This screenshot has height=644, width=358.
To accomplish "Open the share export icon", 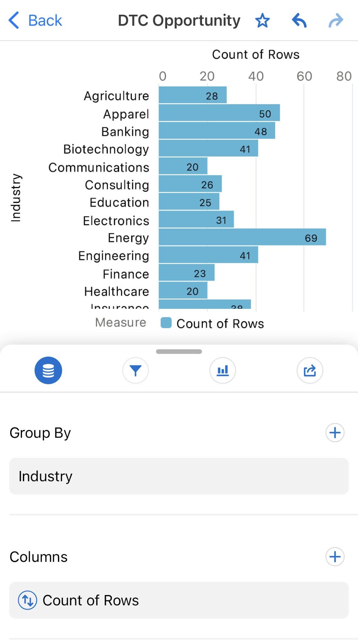I will [310, 370].
